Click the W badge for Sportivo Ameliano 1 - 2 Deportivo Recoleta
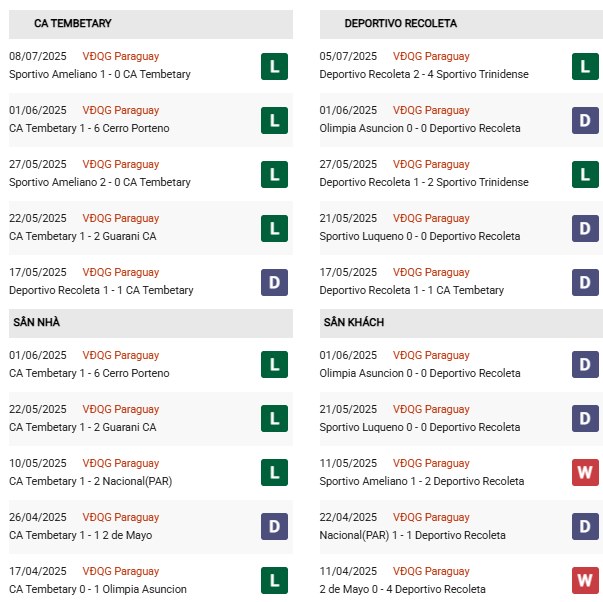 (585, 473)
